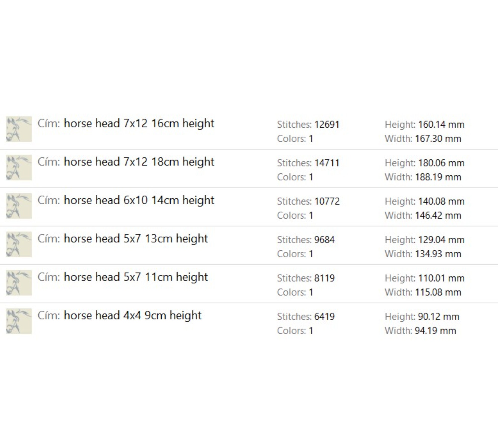The image size is (498, 448).
Task: Open the 9cm height horse head thumbnail
Action: click(x=19, y=321)
